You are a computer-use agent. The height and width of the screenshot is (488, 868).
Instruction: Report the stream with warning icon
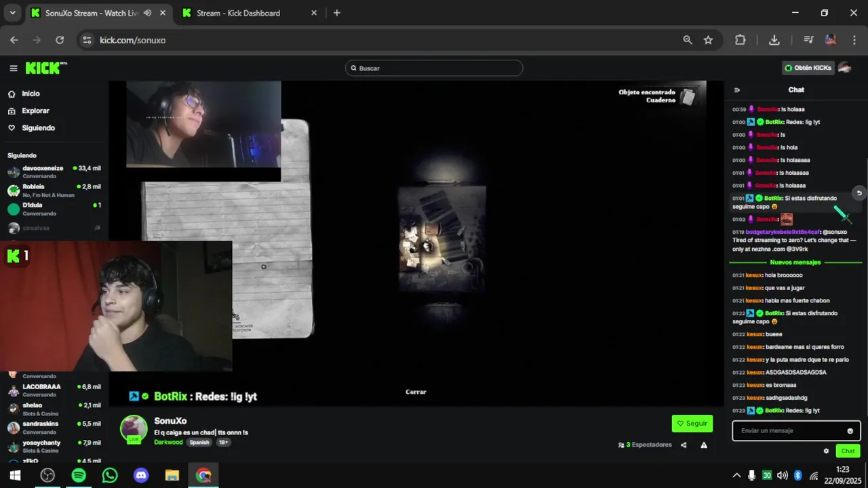(704, 445)
